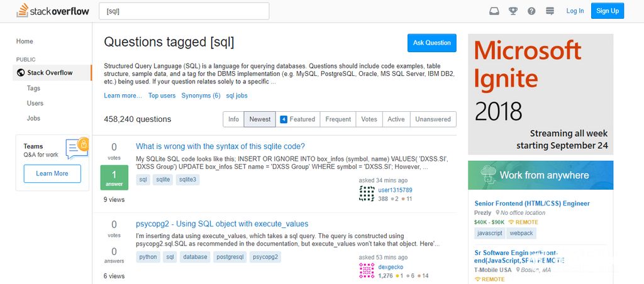Screen dimensions: 644x284
Task: Open the Top users link
Action: (162, 96)
